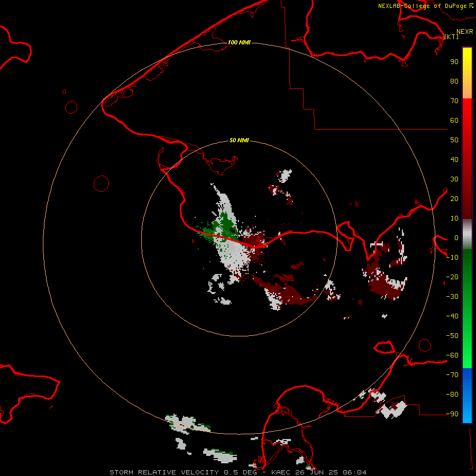Click the 30 value on velocity scale
This screenshot has width=476, height=476.
(x=454, y=179)
